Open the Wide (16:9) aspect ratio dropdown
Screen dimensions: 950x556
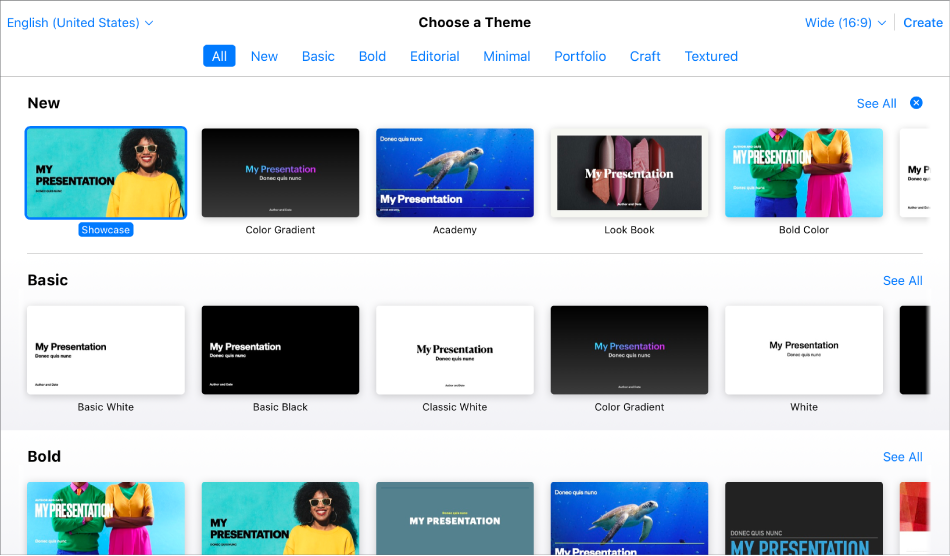click(x=845, y=23)
